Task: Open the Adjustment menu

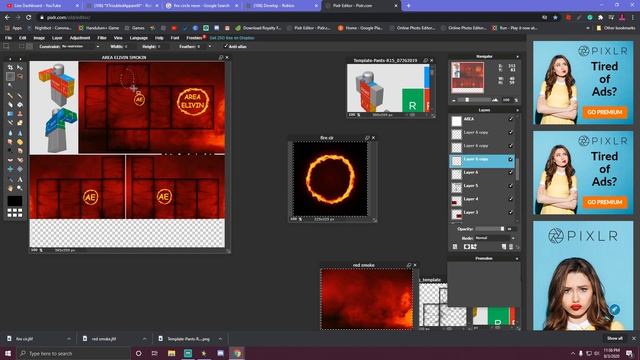Action: click(80, 38)
